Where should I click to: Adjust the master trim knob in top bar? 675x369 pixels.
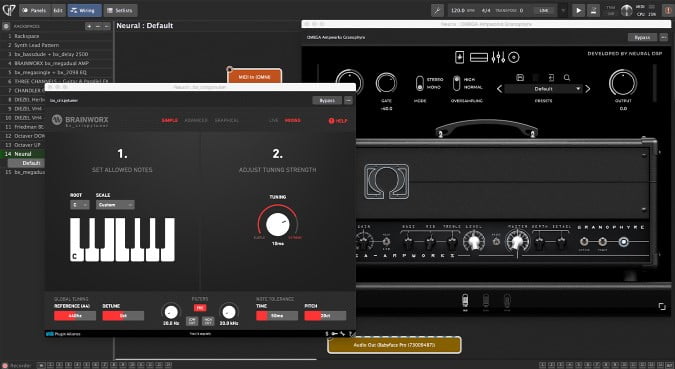[626, 10]
